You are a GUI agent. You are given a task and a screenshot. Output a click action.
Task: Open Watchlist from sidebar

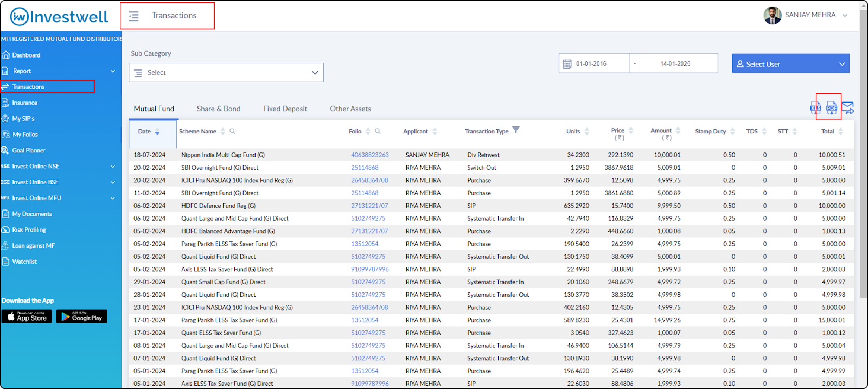click(24, 262)
